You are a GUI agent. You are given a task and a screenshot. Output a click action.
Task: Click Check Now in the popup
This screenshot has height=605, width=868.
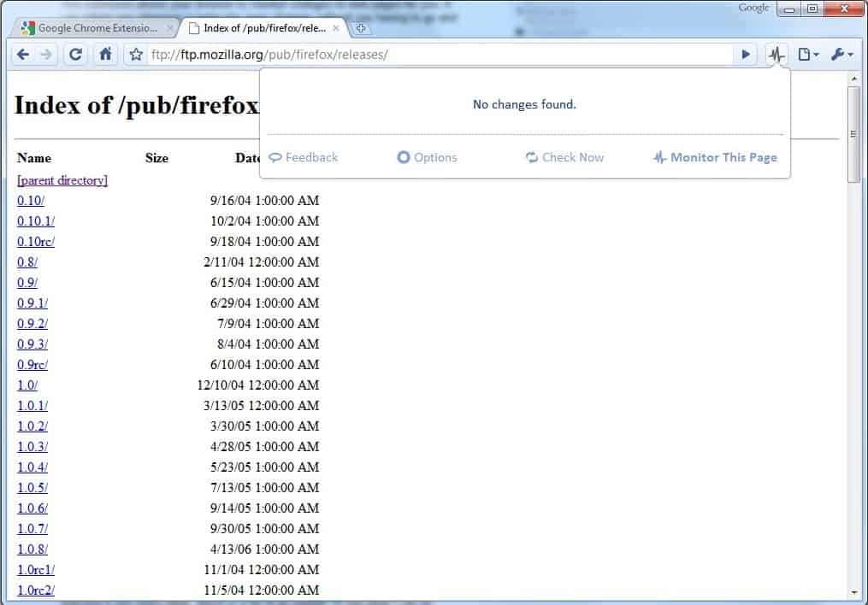pos(564,157)
